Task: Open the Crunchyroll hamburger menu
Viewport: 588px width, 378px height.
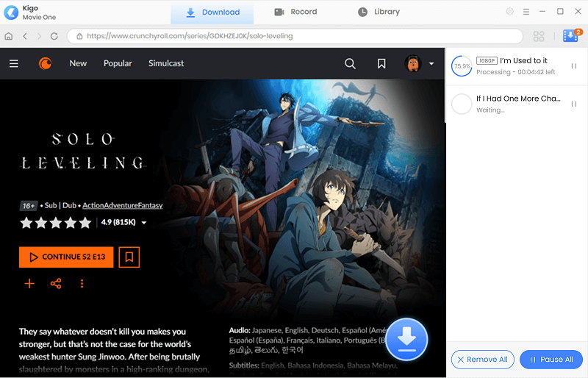Action: tap(14, 63)
